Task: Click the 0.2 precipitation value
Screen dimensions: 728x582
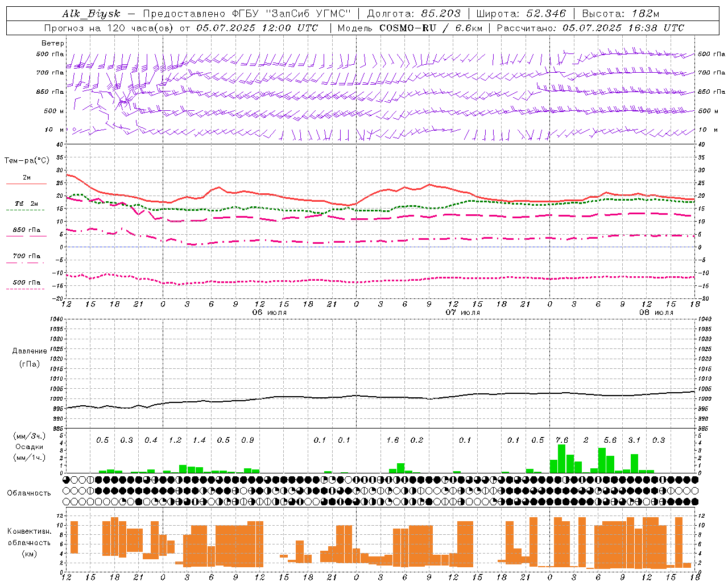Action: pos(417,440)
